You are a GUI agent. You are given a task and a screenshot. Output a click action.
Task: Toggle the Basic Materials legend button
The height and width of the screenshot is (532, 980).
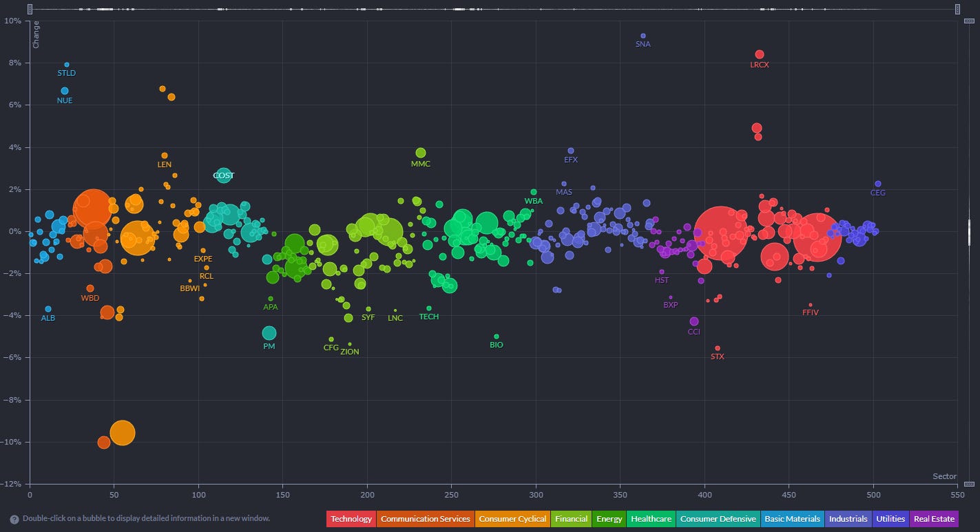(x=793, y=519)
